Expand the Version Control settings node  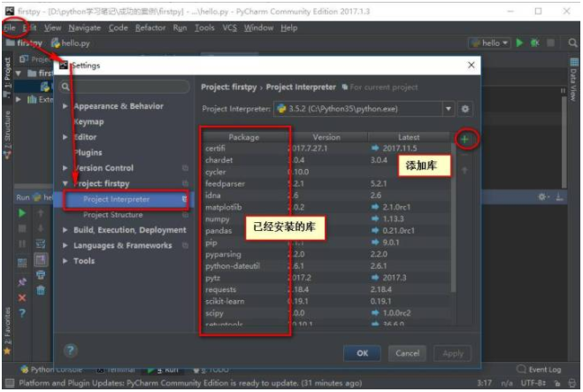click(x=65, y=168)
